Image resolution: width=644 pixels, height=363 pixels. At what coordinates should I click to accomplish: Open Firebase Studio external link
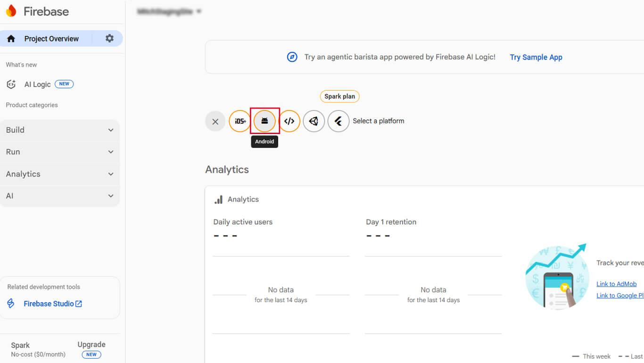point(52,304)
